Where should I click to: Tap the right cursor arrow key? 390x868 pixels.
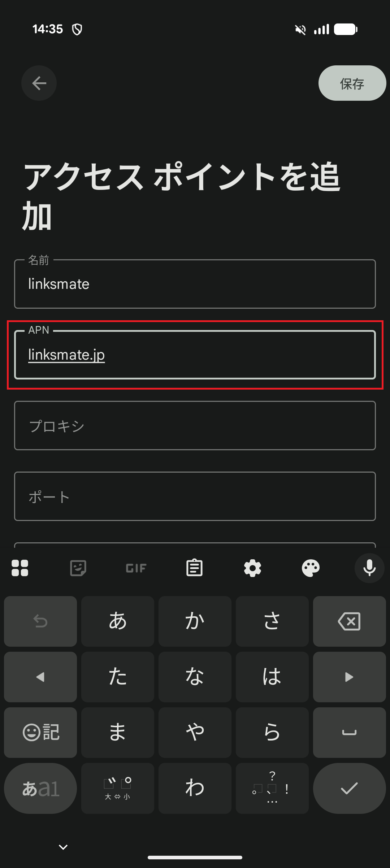[349, 677]
